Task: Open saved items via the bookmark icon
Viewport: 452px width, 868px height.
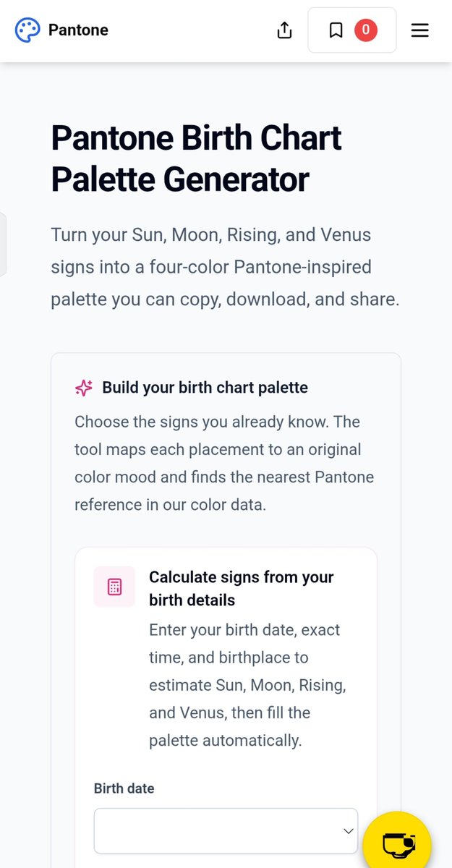Action: click(336, 30)
